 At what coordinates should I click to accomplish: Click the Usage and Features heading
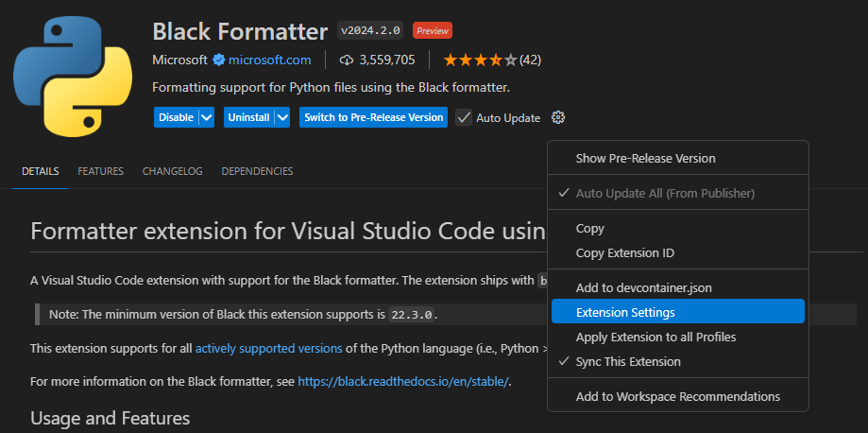coord(111,418)
